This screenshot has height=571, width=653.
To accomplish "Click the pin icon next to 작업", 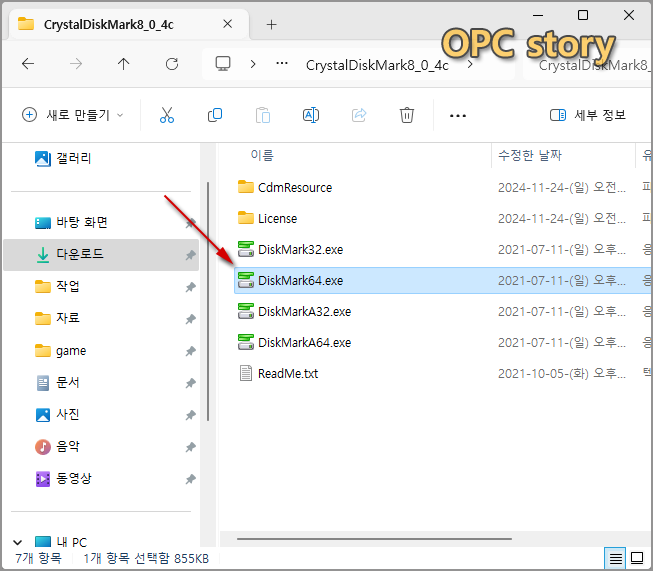I will pyautogui.click(x=190, y=287).
